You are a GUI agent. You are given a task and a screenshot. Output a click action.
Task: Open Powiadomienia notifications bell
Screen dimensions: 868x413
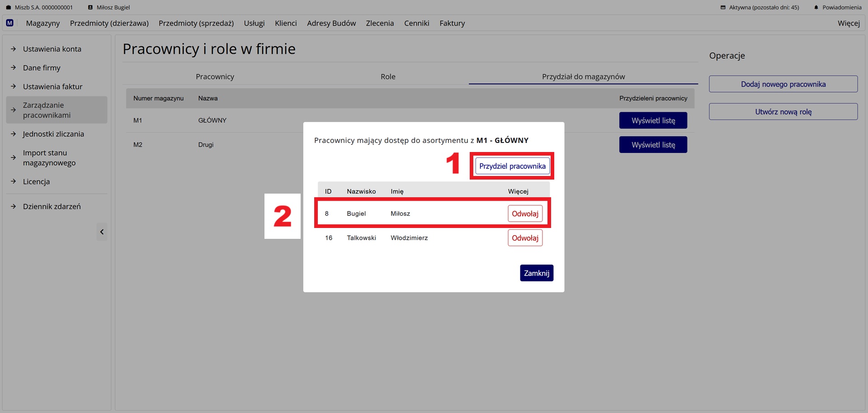click(816, 7)
